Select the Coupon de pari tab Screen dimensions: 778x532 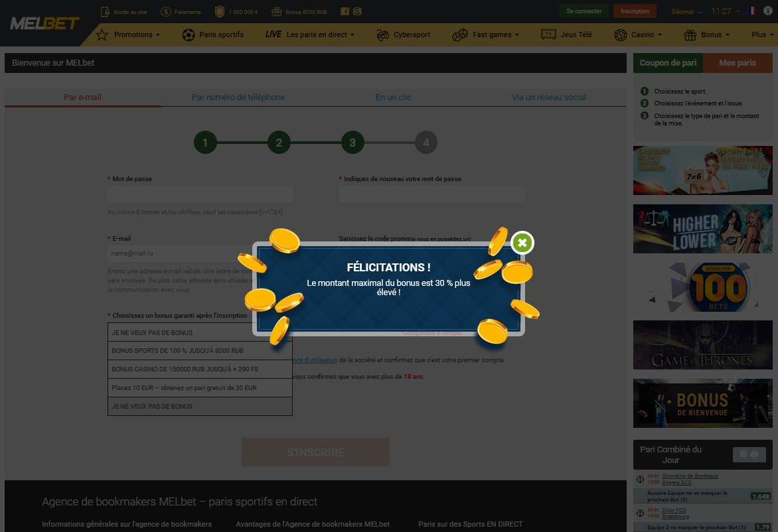click(x=668, y=63)
